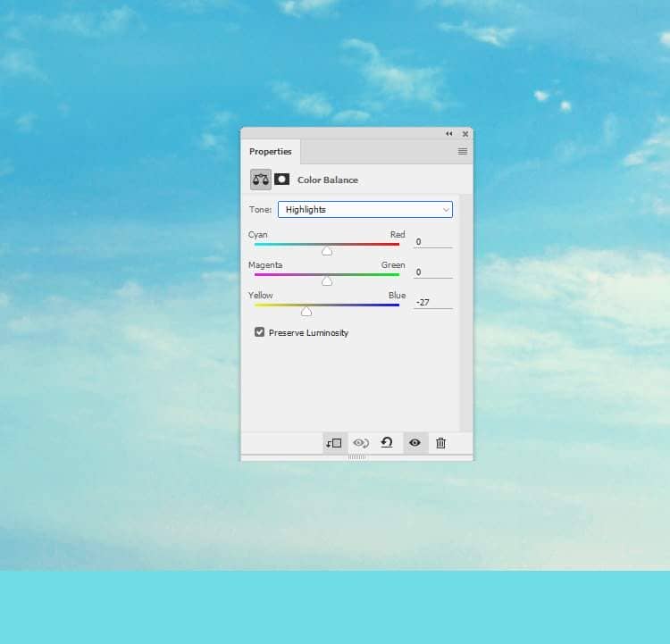The image size is (670, 644).
Task: Select the layer mask icon
Action: click(x=282, y=180)
